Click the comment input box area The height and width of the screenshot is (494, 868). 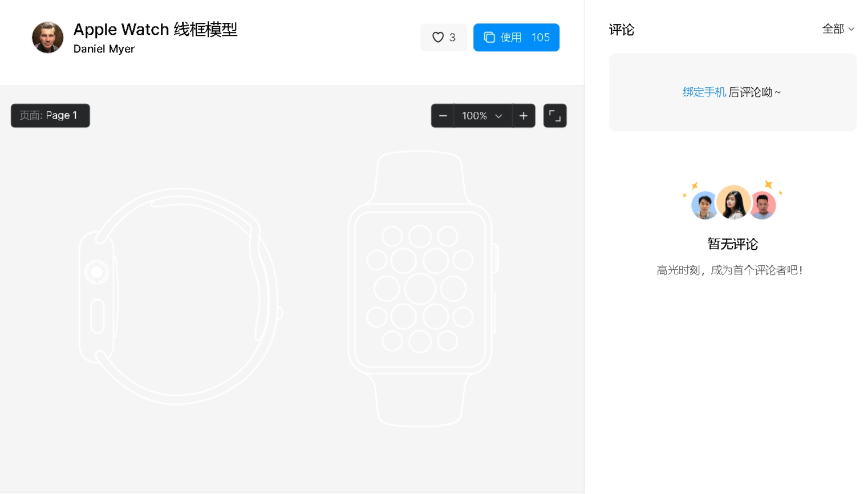point(733,92)
